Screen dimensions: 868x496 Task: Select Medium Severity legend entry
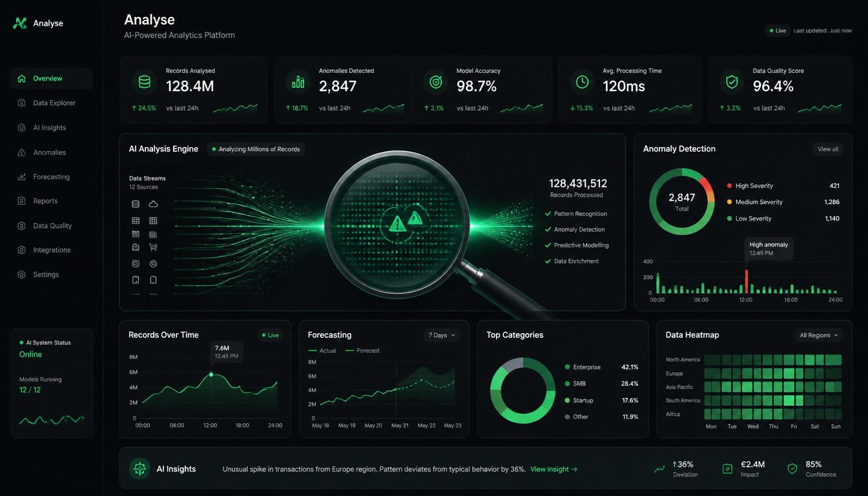783,202
